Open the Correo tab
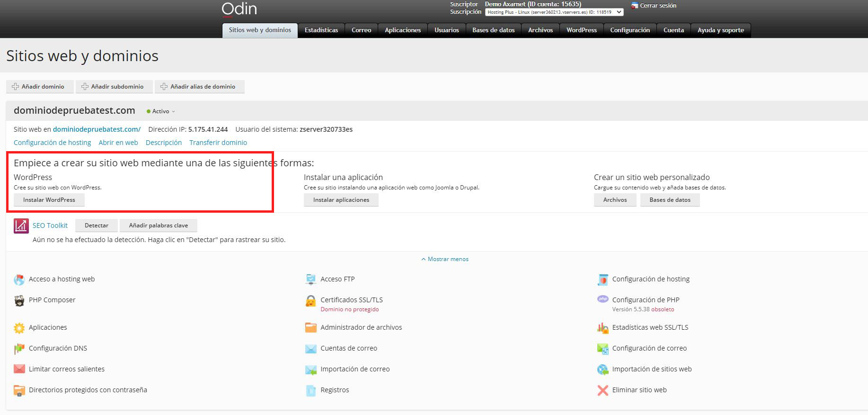Screen dimensions: 868x415 [x=361, y=30]
